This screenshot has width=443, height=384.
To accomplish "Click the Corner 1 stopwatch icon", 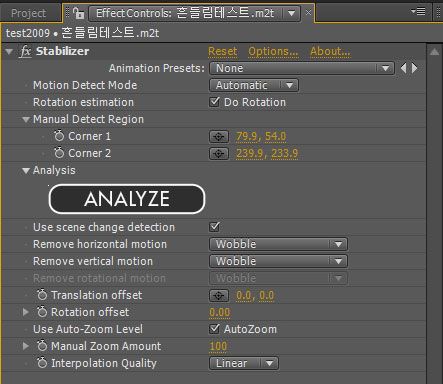I will (59, 136).
